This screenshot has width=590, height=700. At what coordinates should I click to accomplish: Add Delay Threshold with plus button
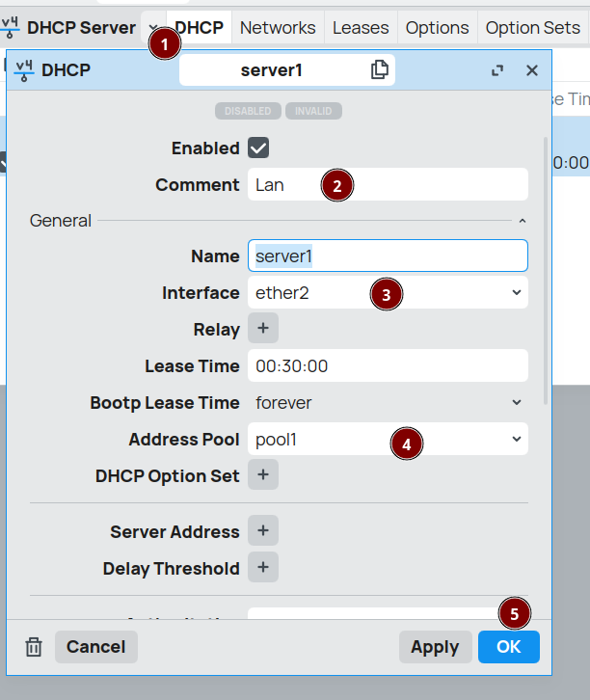click(263, 568)
